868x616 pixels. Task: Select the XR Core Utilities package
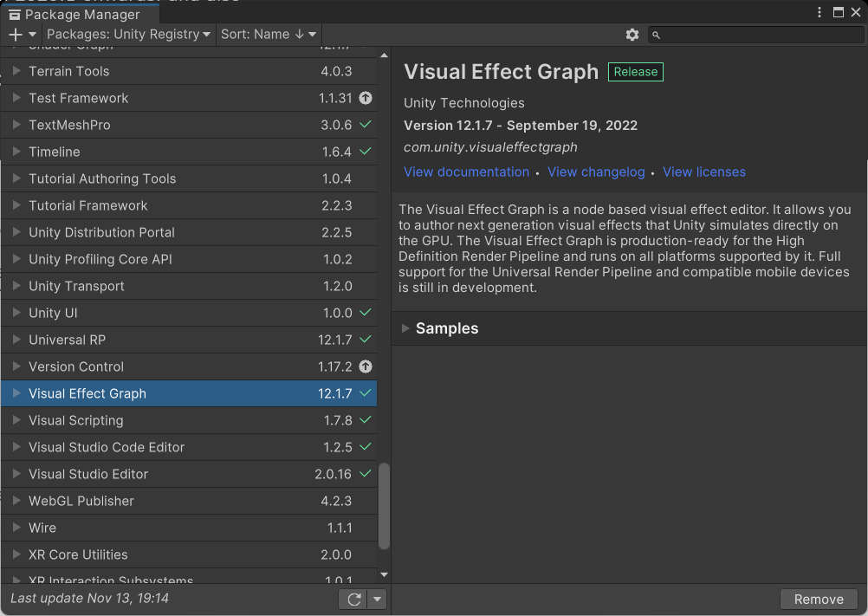pos(189,554)
